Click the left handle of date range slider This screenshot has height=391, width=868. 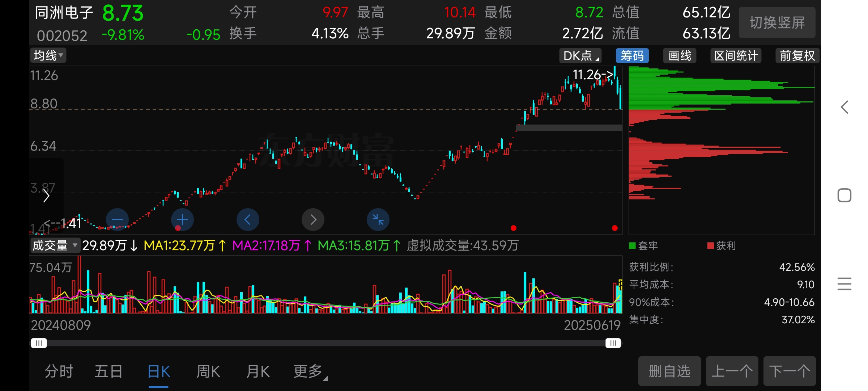click(x=39, y=343)
